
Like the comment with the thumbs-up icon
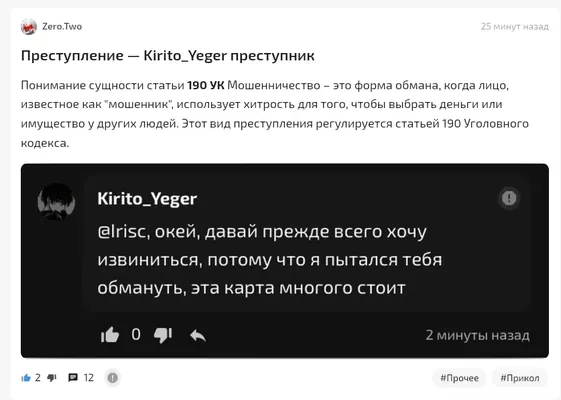coord(109,335)
